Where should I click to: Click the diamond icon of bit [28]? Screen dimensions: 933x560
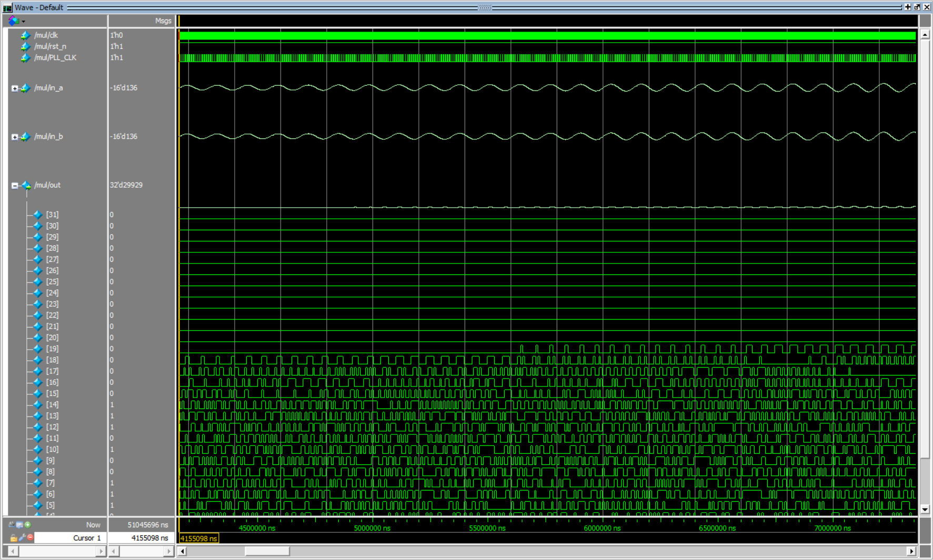click(38, 248)
